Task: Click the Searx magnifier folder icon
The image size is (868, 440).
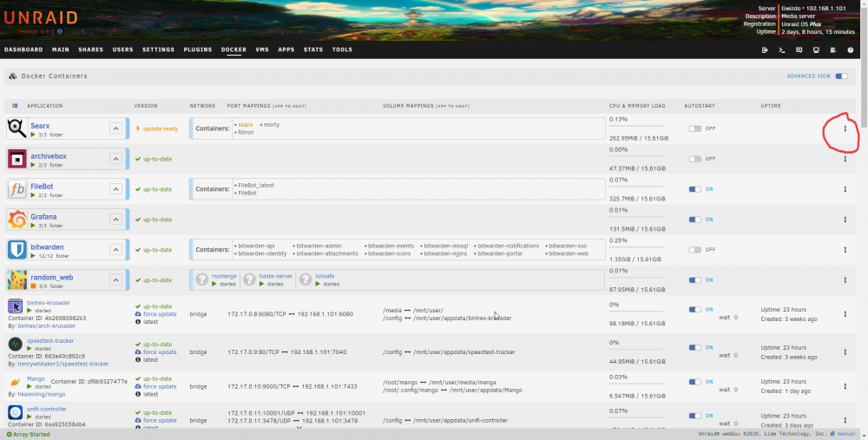Action: point(17,128)
